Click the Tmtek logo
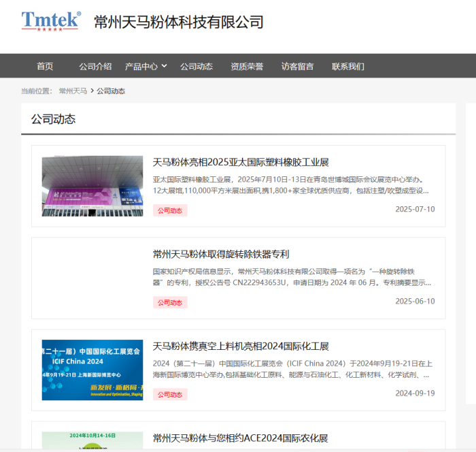The width and height of the screenshot is (476, 452). (51, 21)
